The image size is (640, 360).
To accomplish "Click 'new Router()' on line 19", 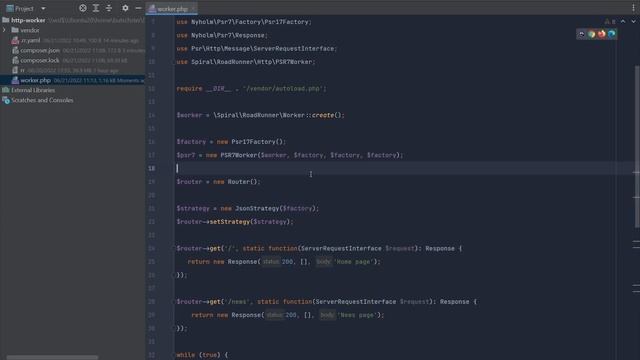I will coord(236,182).
